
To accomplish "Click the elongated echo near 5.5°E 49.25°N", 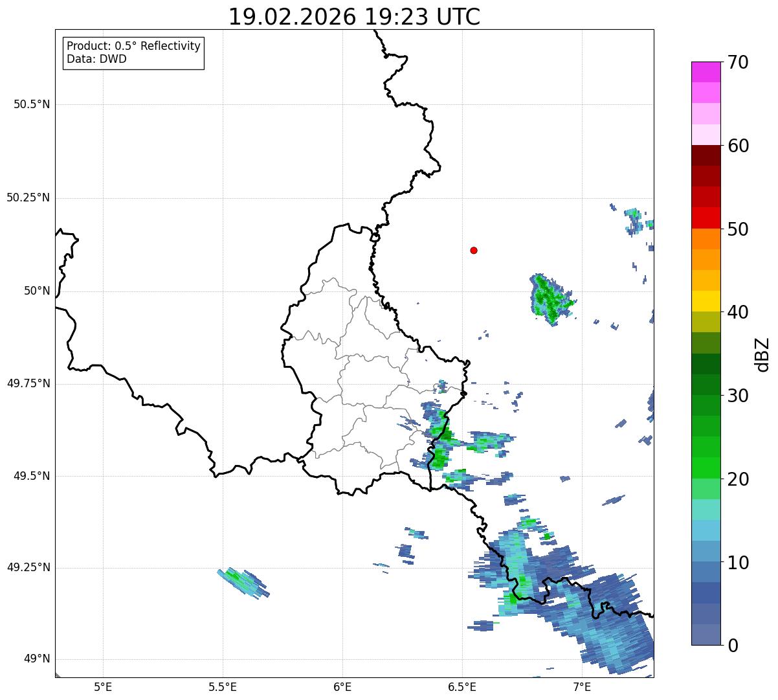I will 243,583.
